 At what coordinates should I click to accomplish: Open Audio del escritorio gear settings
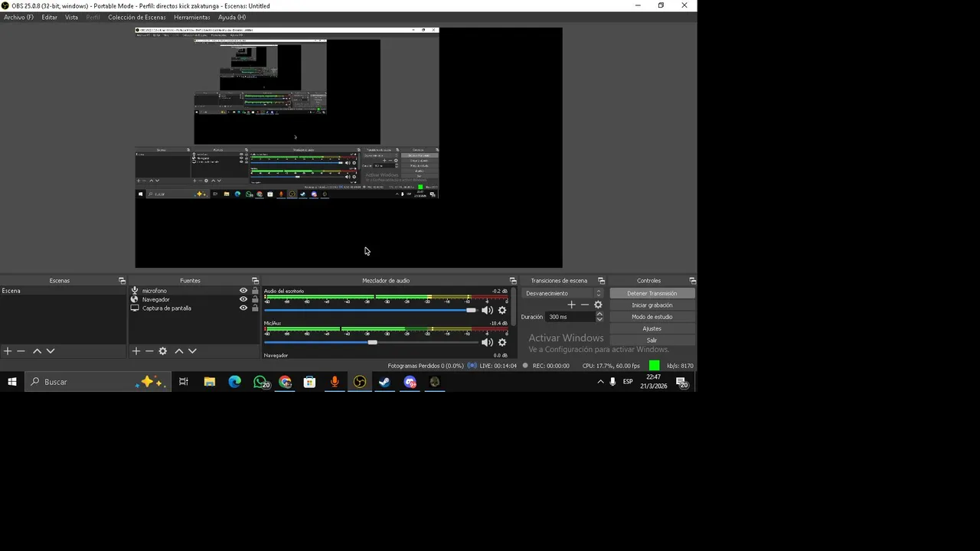[502, 310]
